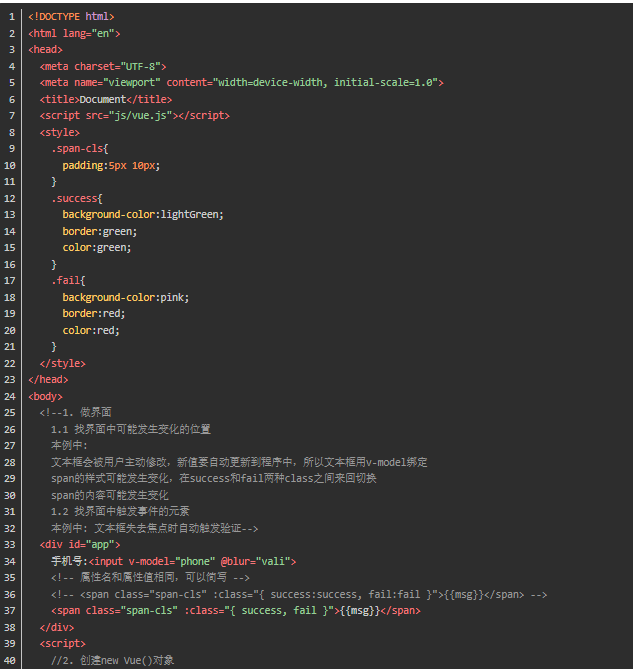This screenshot has width=633, height=669.
Task: Place cursor on lang="en" attribute
Action: click(x=91, y=33)
